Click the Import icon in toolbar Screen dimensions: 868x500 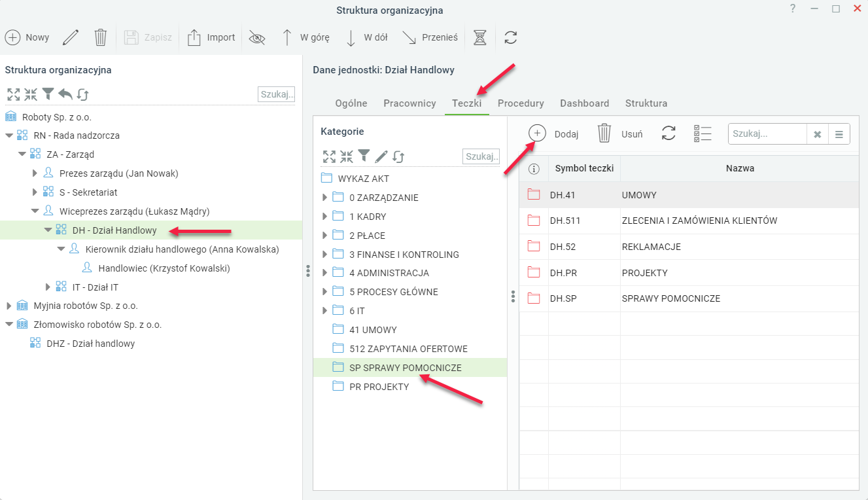(x=194, y=37)
